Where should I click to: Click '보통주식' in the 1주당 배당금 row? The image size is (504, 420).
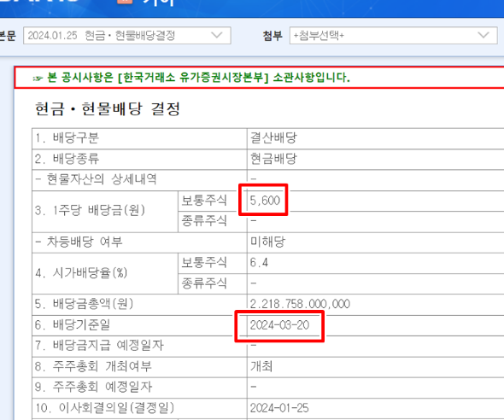coord(204,201)
